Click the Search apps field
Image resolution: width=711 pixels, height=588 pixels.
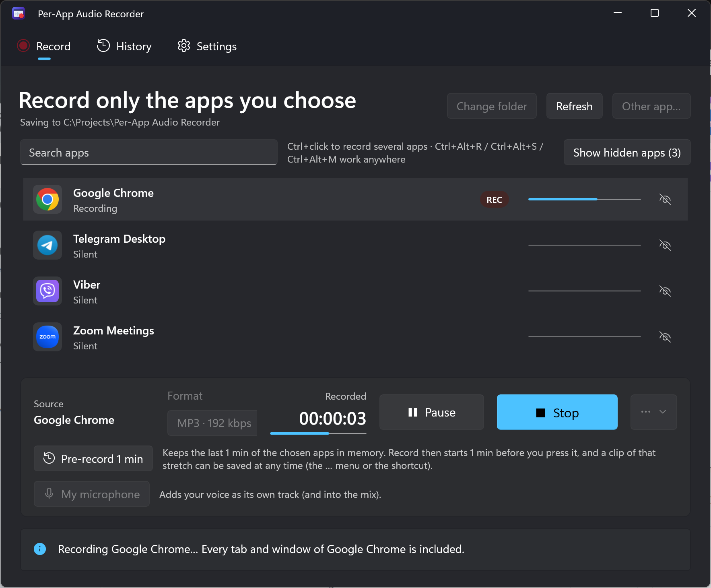149,153
